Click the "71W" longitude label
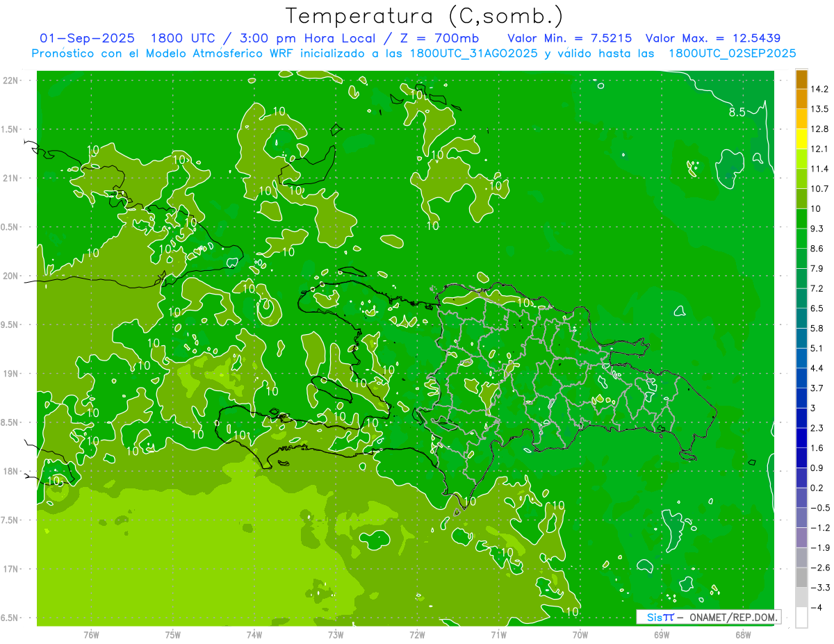 click(x=498, y=634)
